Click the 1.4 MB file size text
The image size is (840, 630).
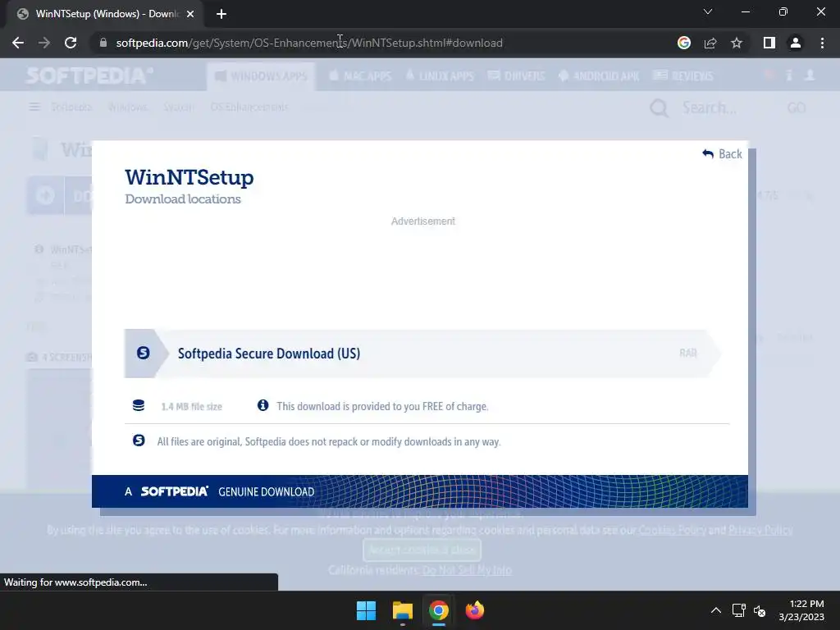pos(191,407)
